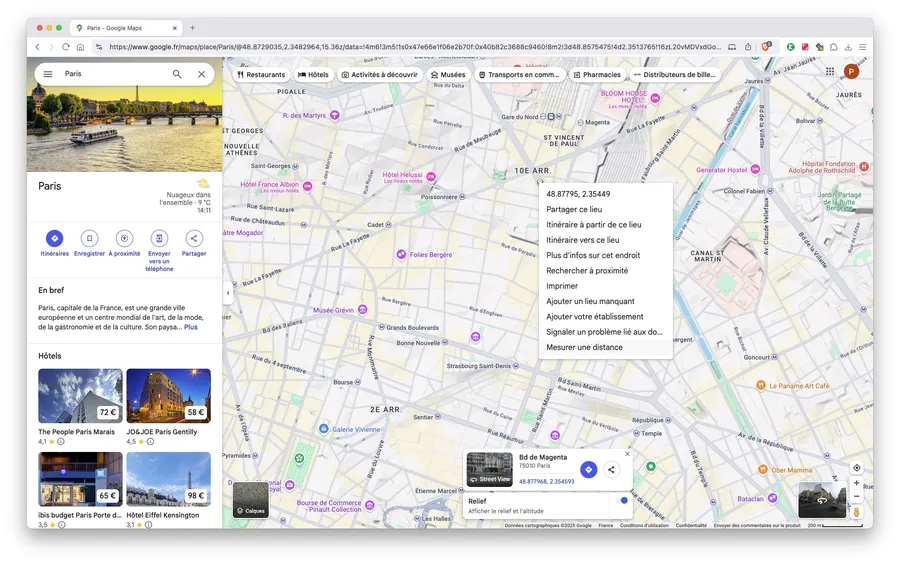The width and height of the screenshot is (900, 564).
Task: Open ibis budget Paris Porte hotel photo
Action: (x=80, y=479)
